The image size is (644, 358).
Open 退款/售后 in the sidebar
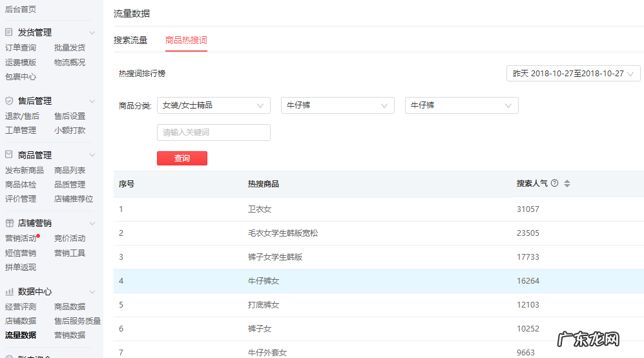pyautogui.click(x=22, y=116)
